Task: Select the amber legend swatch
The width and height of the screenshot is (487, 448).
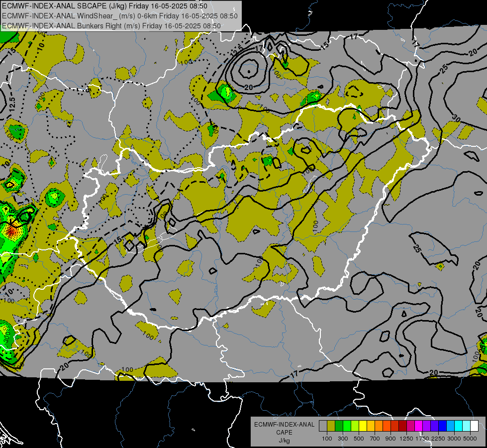Action: pyautogui.click(x=371, y=426)
